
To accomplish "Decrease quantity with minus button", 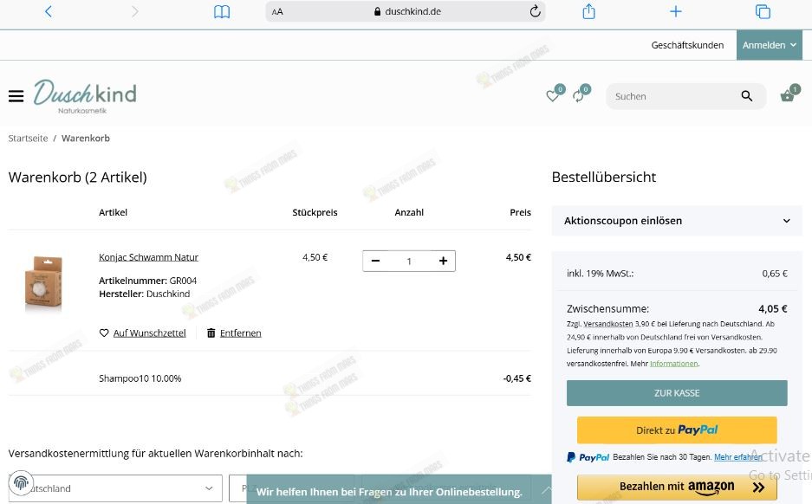I will tap(376, 261).
